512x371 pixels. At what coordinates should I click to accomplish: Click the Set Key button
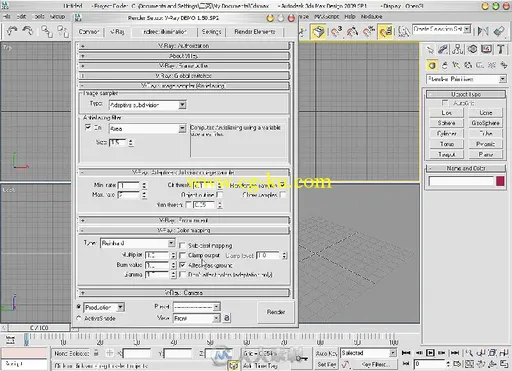coord(326,364)
